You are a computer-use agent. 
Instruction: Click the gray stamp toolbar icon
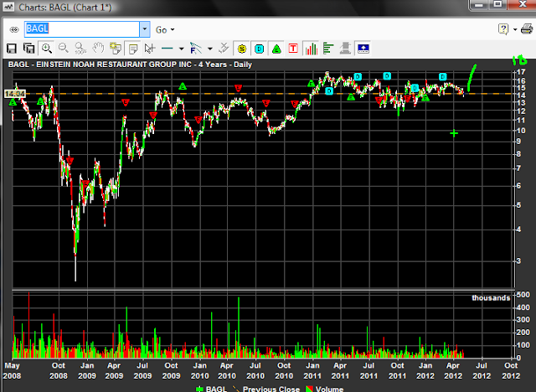click(x=345, y=49)
